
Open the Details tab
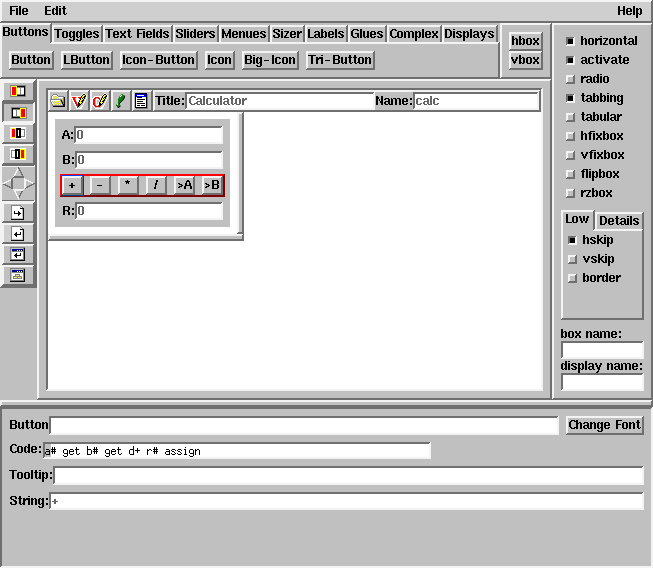point(619,221)
